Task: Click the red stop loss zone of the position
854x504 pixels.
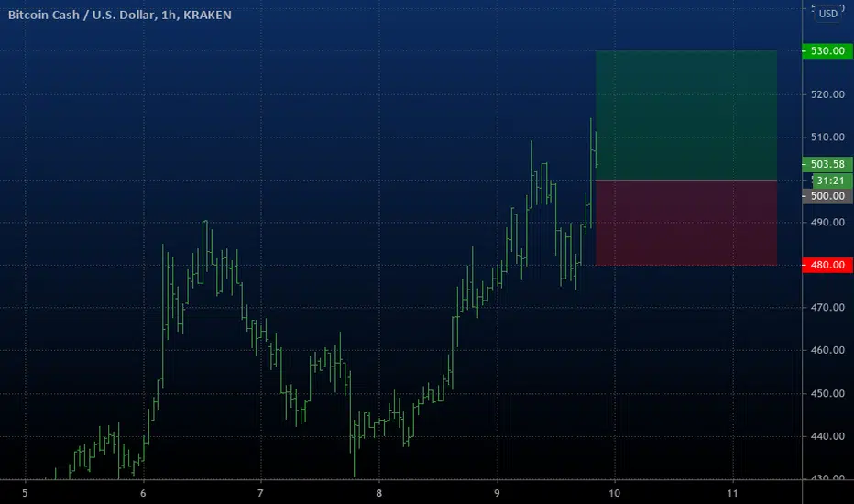Action: 686,223
